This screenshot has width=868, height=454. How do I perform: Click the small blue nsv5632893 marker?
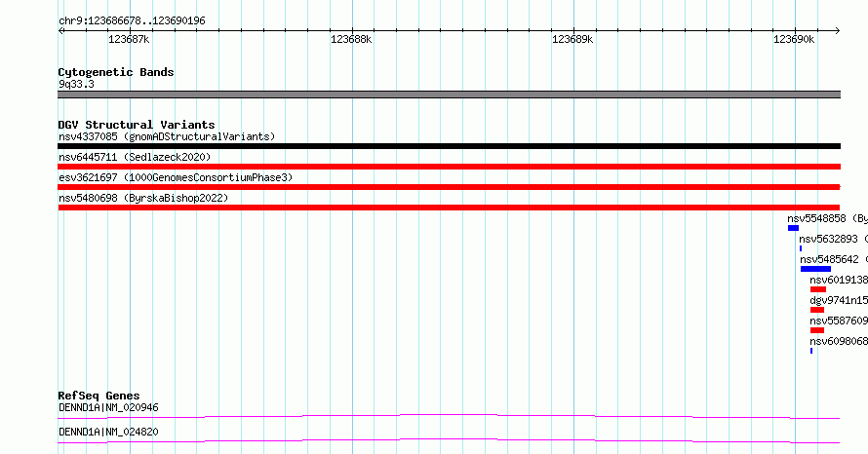pos(801,248)
